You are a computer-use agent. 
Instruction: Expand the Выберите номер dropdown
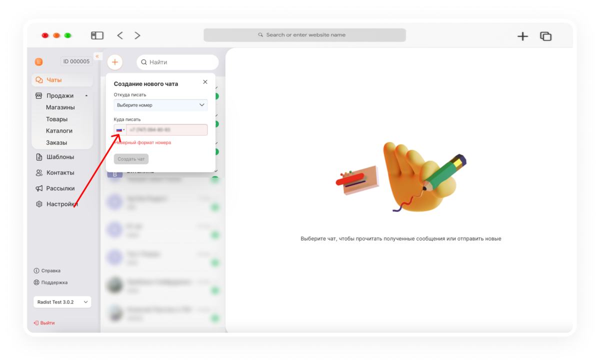click(x=160, y=105)
